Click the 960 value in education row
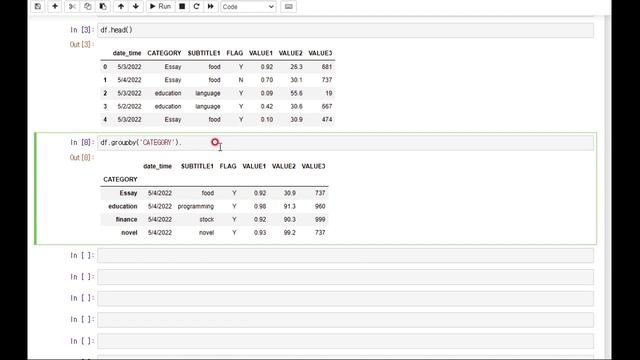Viewport: 640px width, 360px height. pos(320,207)
